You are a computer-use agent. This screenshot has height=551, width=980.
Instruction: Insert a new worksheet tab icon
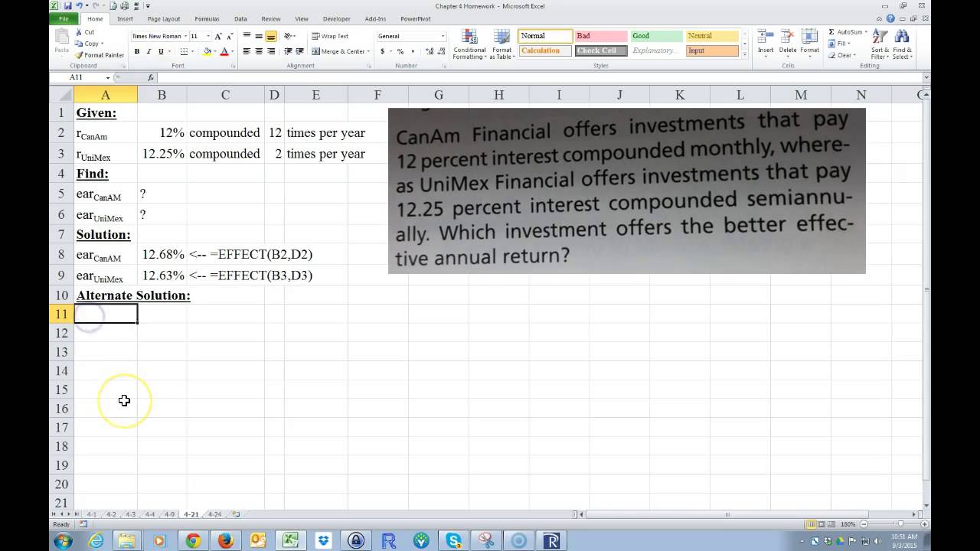(236, 514)
